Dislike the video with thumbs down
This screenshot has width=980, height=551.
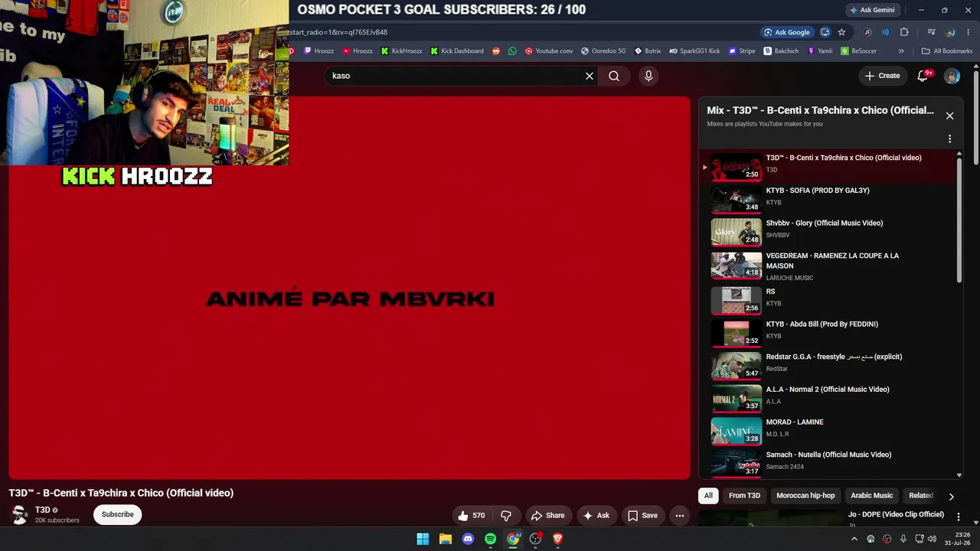pos(506,516)
